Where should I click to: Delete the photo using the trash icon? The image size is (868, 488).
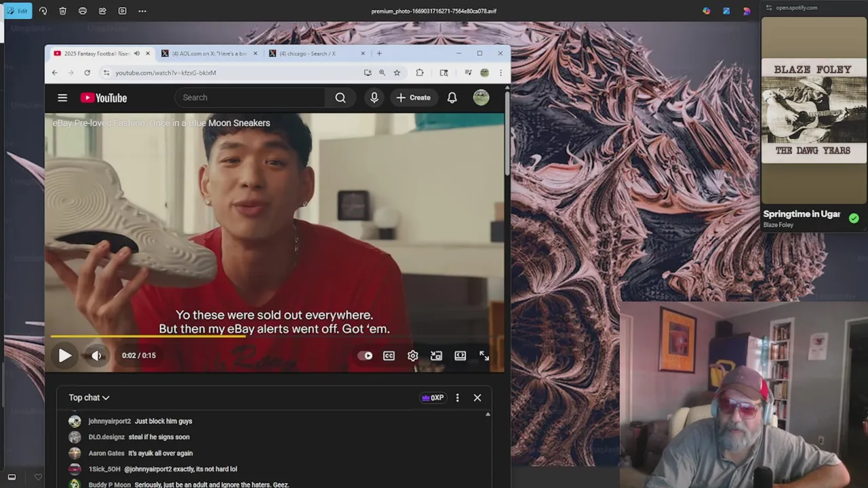click(x=62, y=11)
